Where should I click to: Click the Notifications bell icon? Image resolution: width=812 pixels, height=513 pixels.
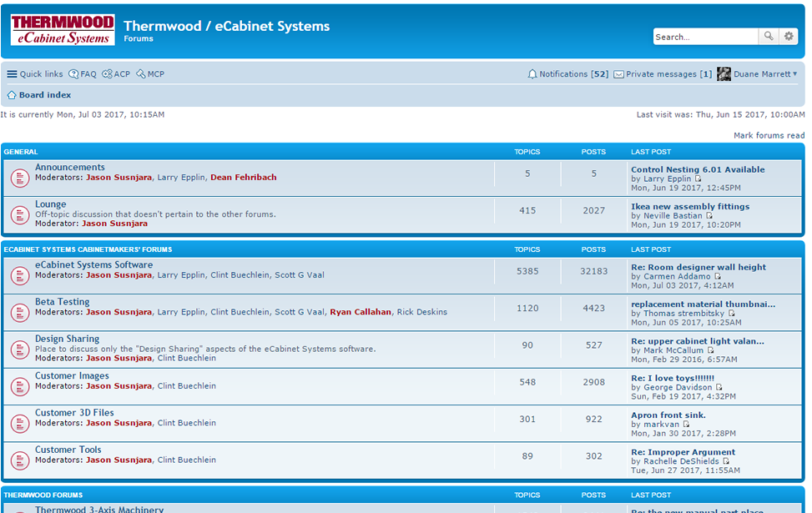pos(532,74)
